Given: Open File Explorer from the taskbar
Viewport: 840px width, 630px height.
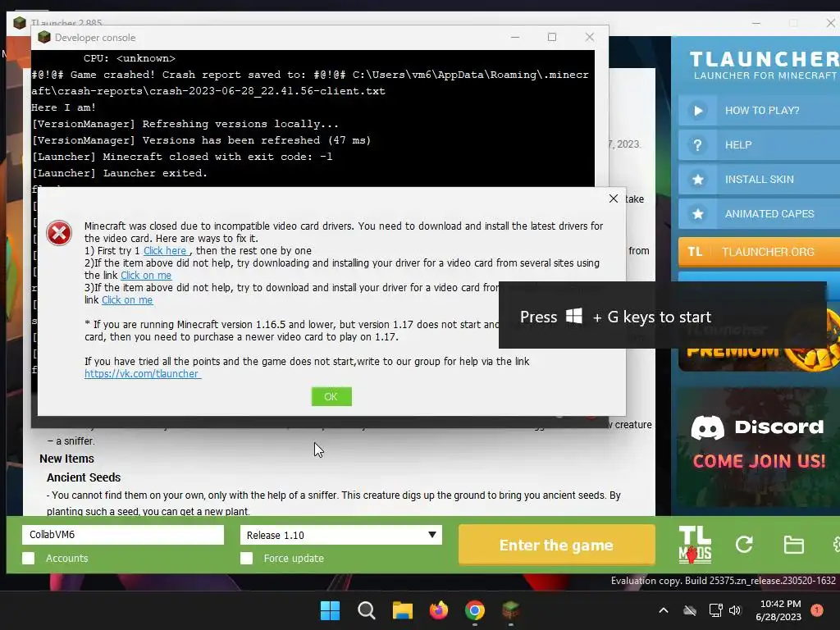Looking at the screenshot, I should pos(402,610).
